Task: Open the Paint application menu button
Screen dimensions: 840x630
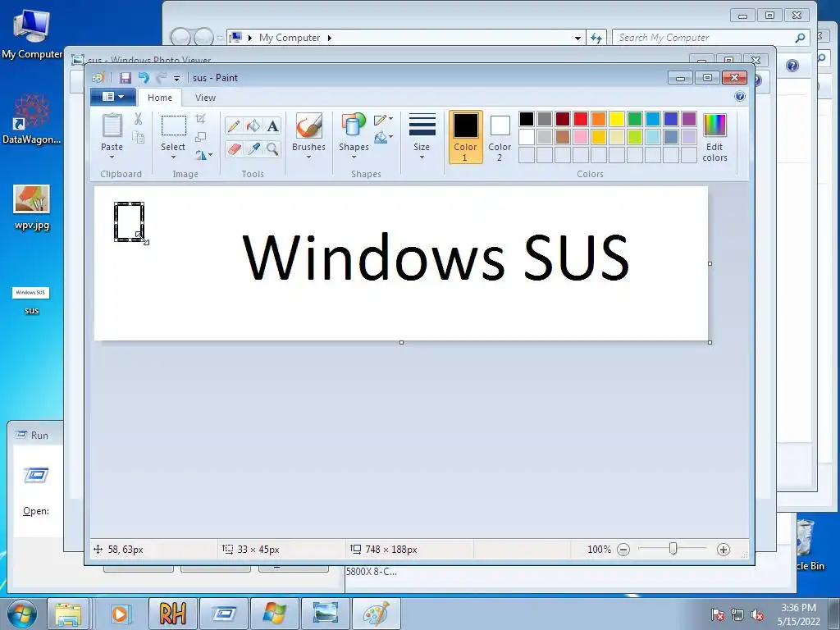Action: tap(113, 97)
